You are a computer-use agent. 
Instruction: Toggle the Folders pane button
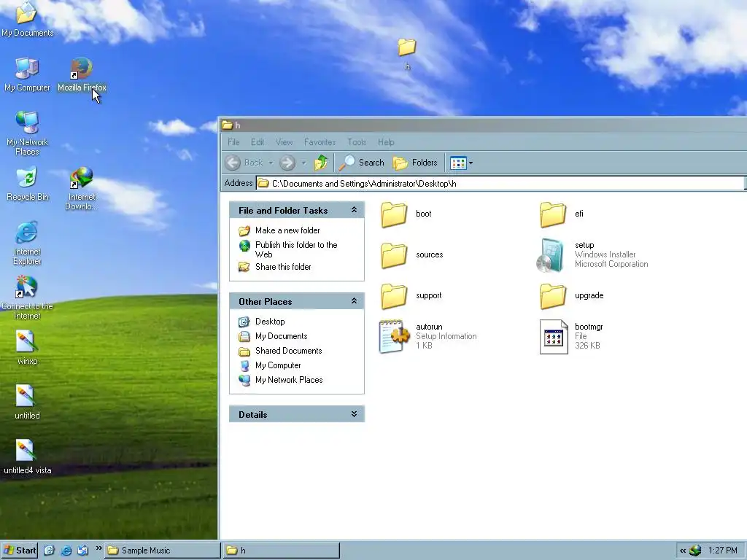(415, 163)
